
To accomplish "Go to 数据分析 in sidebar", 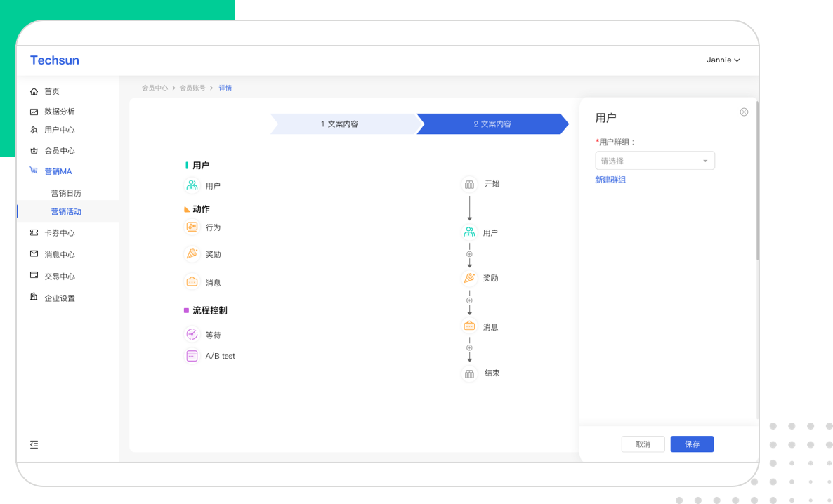I will 59,112.
